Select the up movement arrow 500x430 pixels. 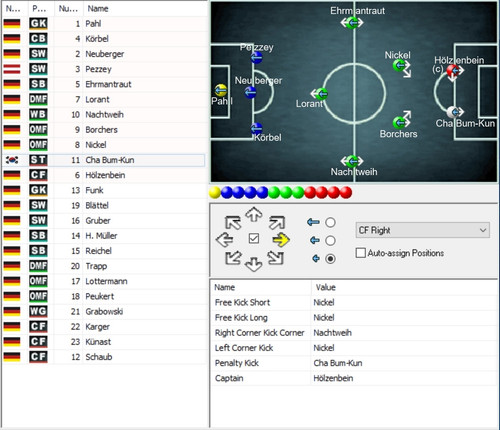pos(254,214)
